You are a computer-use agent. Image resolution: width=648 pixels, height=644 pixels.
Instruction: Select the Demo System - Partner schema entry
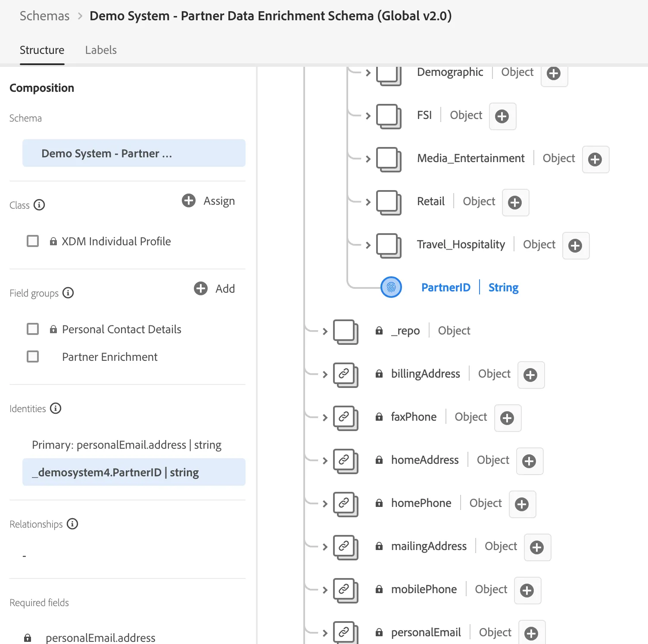pyautogui.click(x=134, y=153)
